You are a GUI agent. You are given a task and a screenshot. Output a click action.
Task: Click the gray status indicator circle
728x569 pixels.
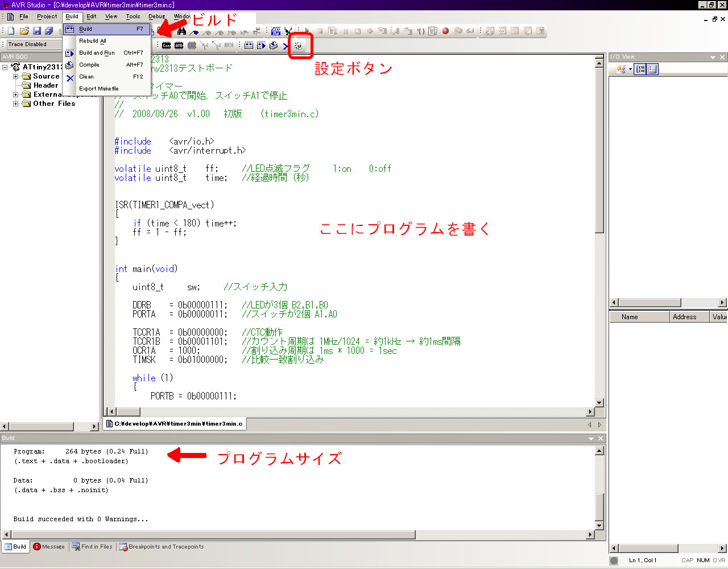(x=614, y=560)
